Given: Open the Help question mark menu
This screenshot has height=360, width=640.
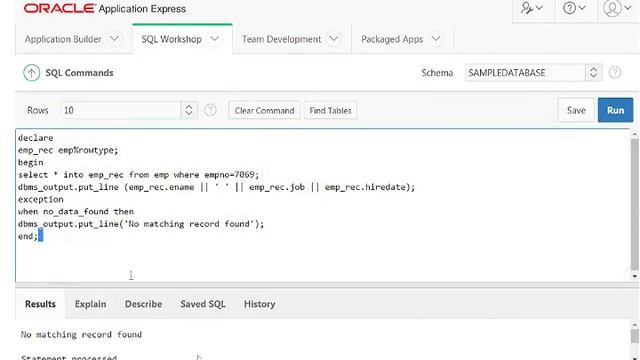Looking at the screenshot, I should 574,8.
